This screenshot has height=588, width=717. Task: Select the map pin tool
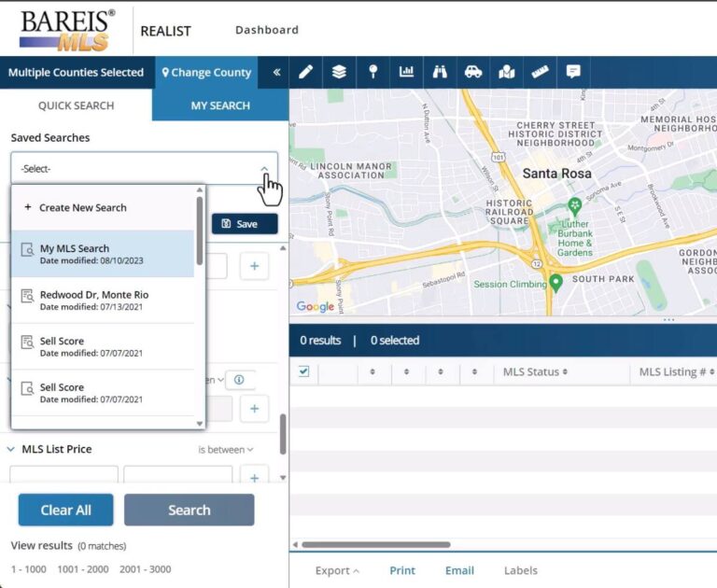click(373, 72)
